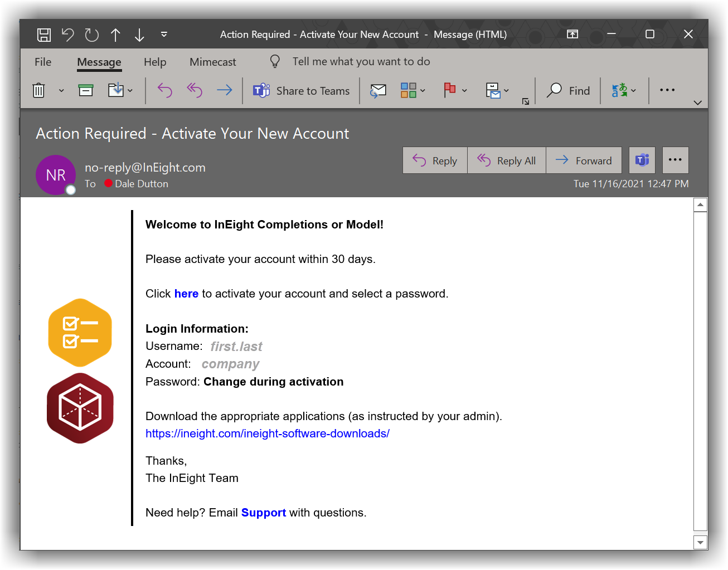Click the scrollbar up arrow

click(701, 205)
